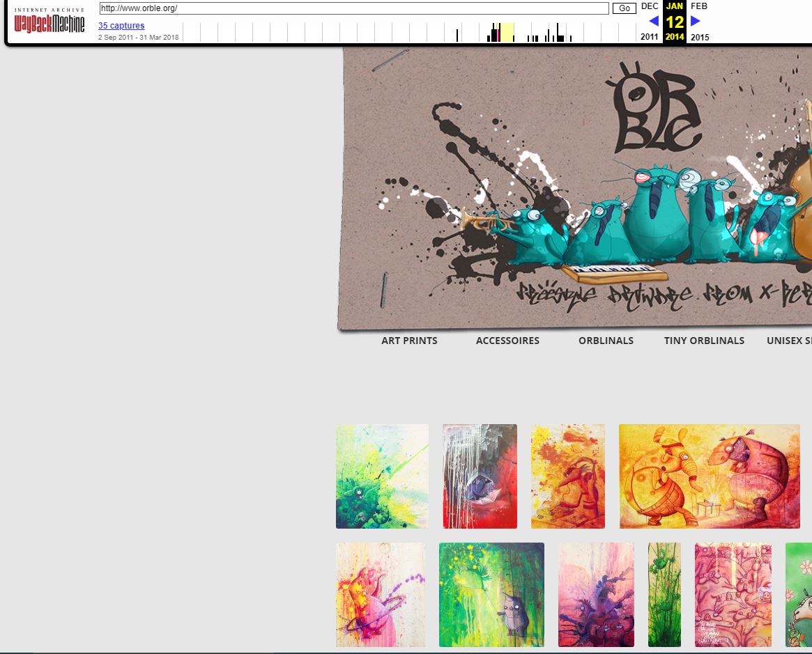This screenshot has height=654, width=812.
Task: Open the ACCESSOIRES menu item
Action: [x=507, y=341]
